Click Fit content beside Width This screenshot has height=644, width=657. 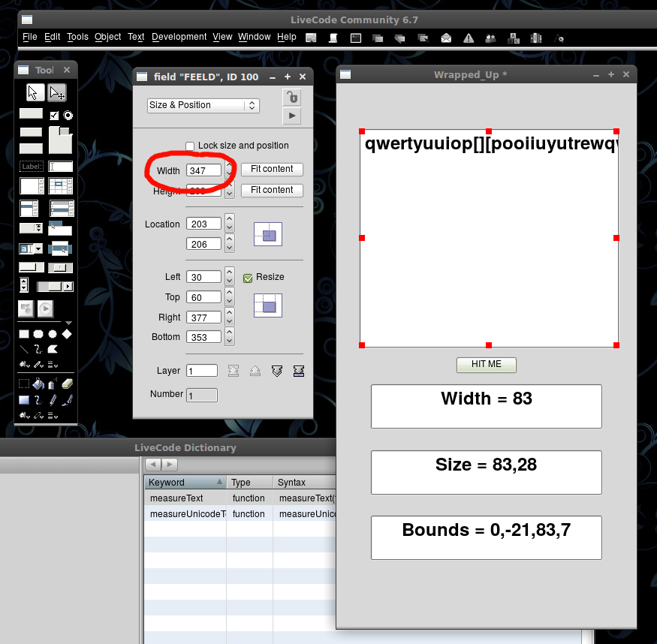click(x=272, y=169)
